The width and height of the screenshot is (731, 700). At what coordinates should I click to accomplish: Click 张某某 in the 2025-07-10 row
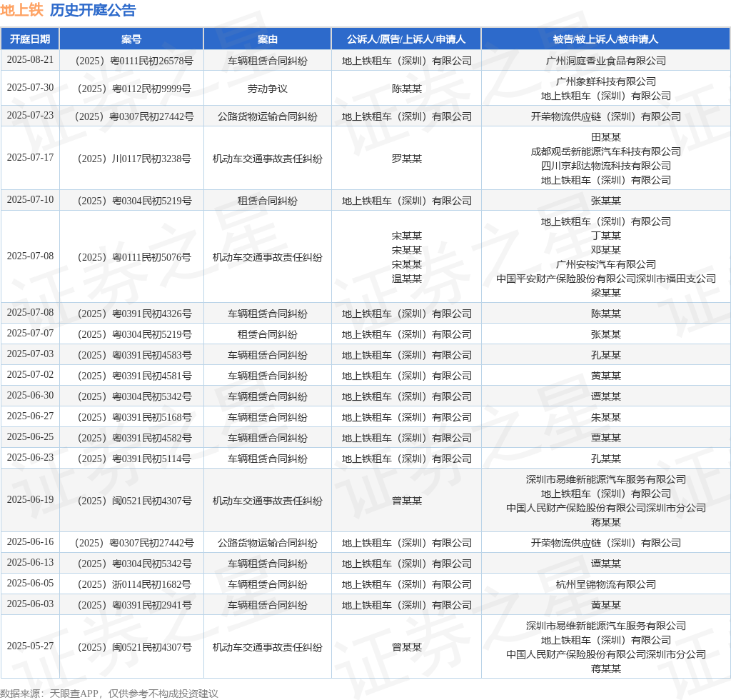(x=606, y=201)
